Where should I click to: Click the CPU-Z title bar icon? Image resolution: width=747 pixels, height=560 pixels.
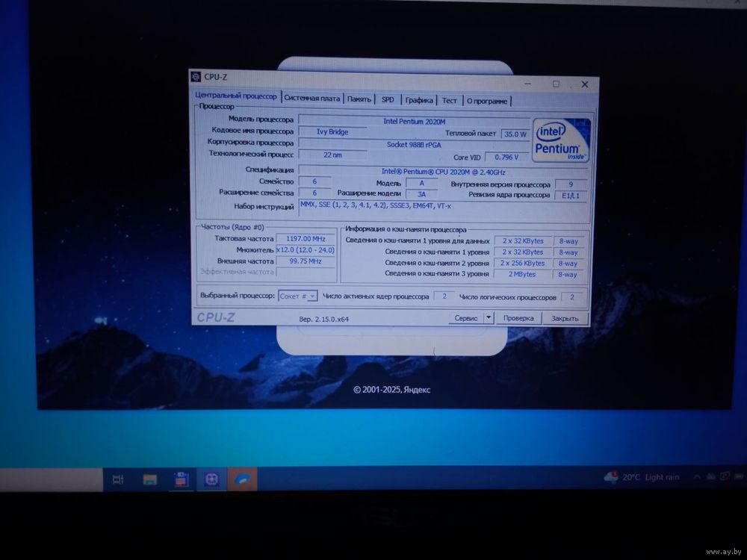pos(196,76)
